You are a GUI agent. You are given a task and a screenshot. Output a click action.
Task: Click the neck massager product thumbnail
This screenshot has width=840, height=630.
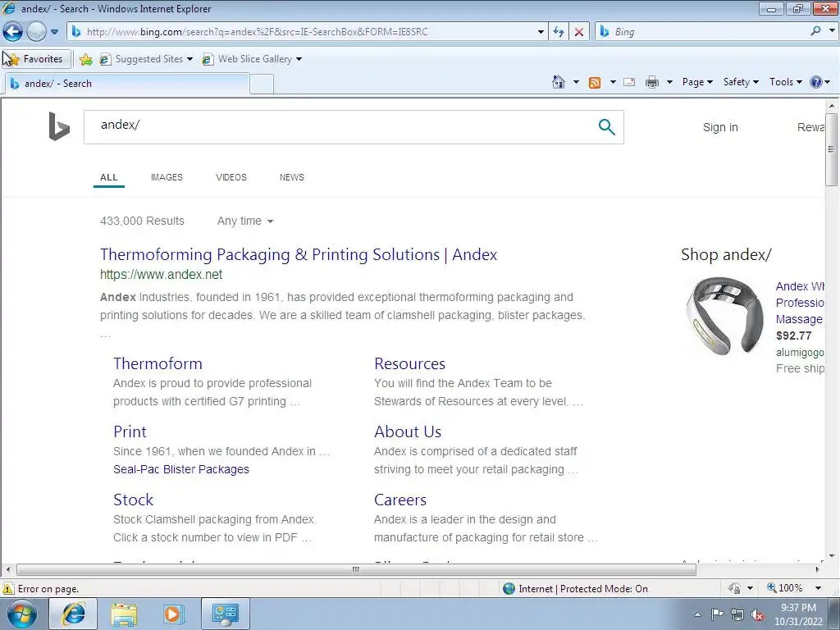[x=724, y=316]
